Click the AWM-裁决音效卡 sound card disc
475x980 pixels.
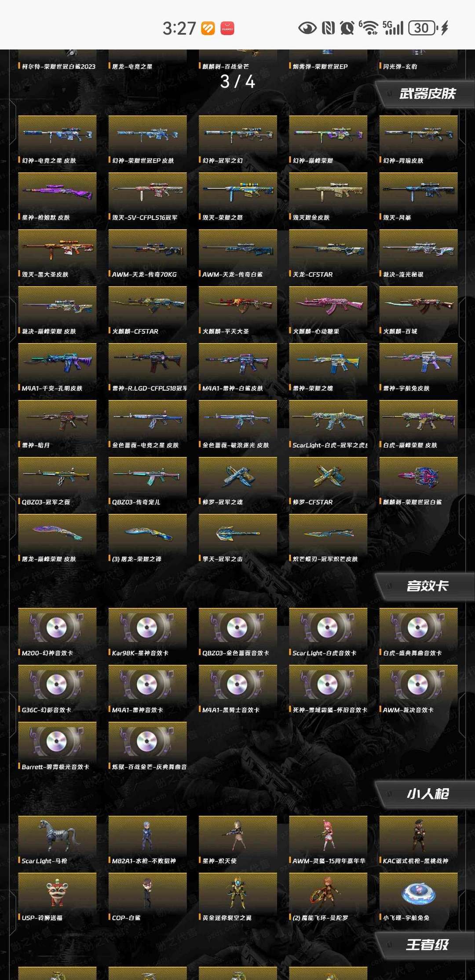[418, 683]
